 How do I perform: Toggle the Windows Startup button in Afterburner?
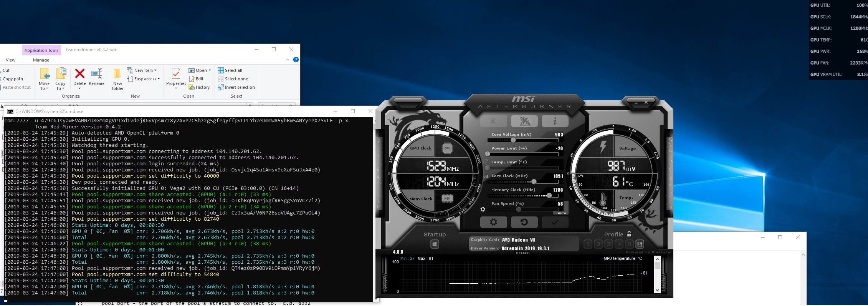click(435, 244)
